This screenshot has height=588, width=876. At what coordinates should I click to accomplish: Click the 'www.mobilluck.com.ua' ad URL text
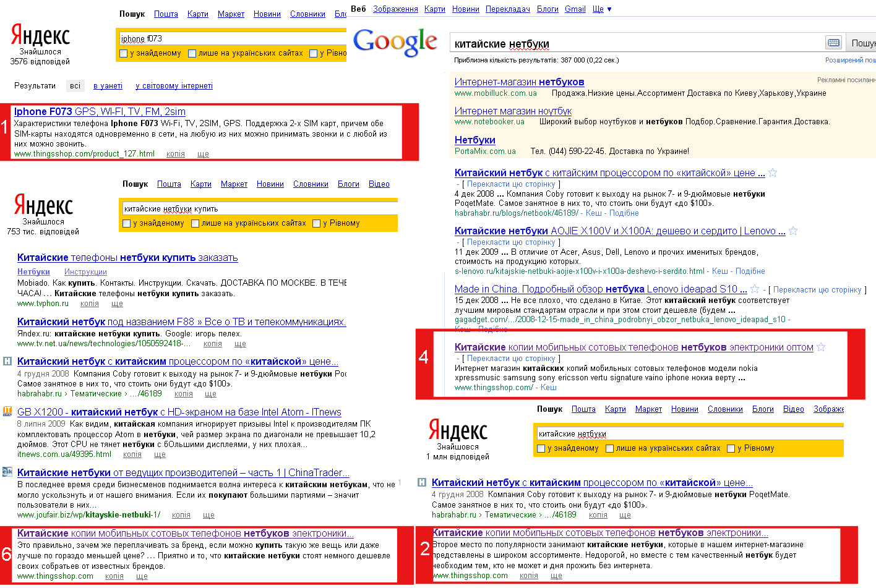pos(496,93)
